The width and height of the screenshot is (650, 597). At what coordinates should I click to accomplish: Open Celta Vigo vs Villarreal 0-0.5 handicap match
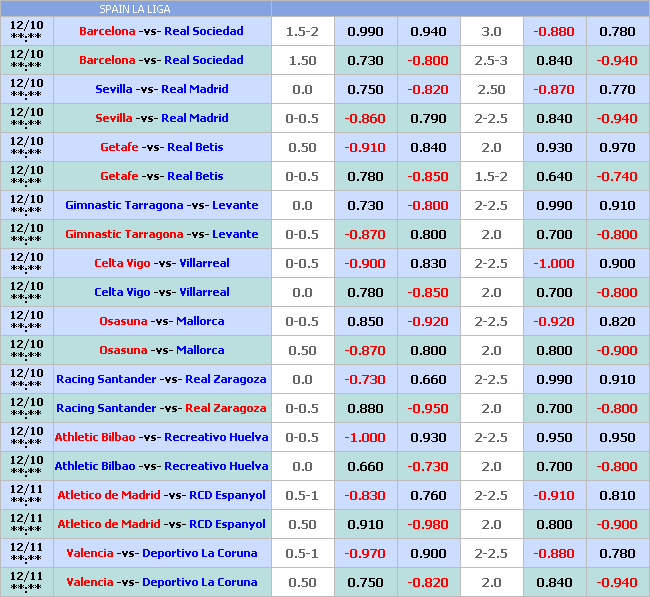pos(161,263)
